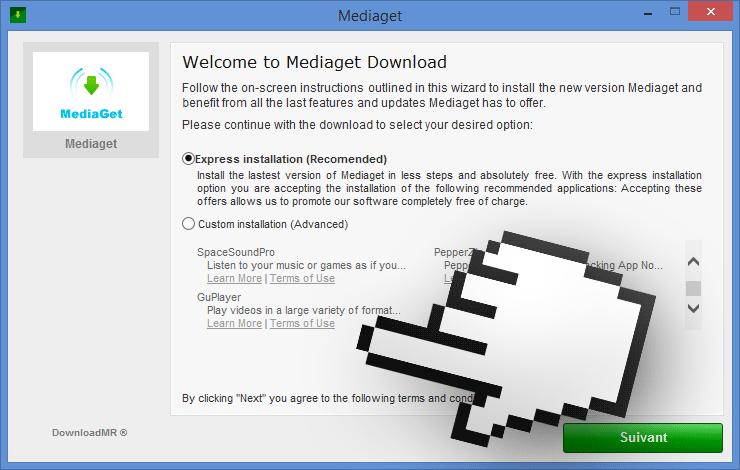Minimize the Mediaget window
This screenshot has width=740, height=470.
click(648, 13)
